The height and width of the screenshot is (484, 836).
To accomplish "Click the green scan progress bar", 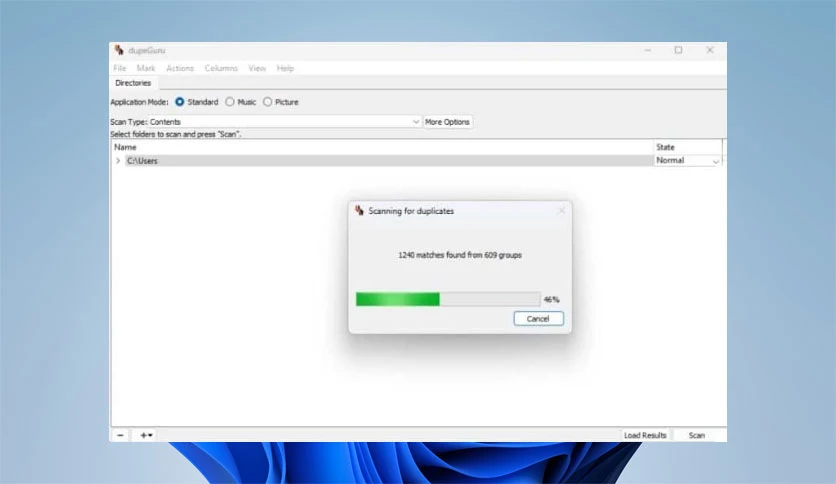I will click(x=448, y=299).
